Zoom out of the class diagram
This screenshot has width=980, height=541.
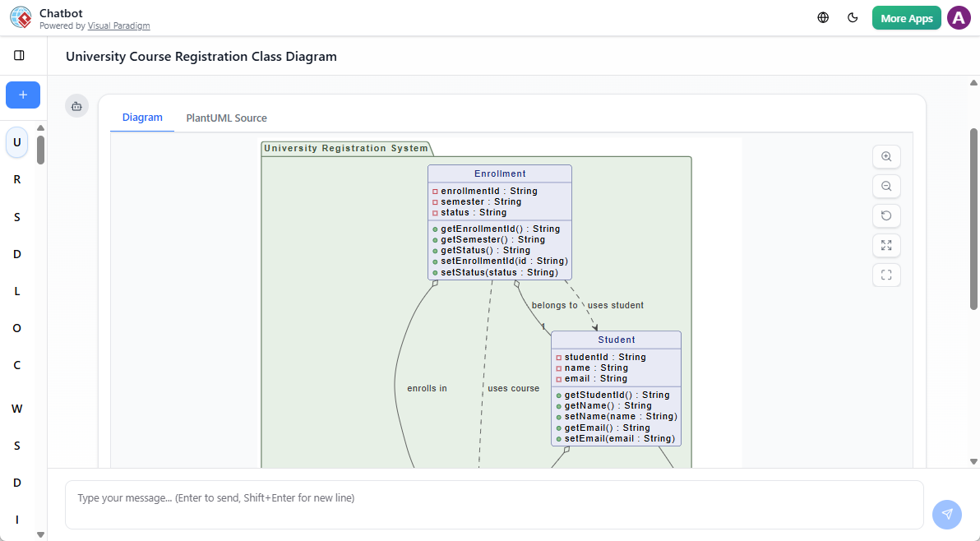(x=886, y=186)
